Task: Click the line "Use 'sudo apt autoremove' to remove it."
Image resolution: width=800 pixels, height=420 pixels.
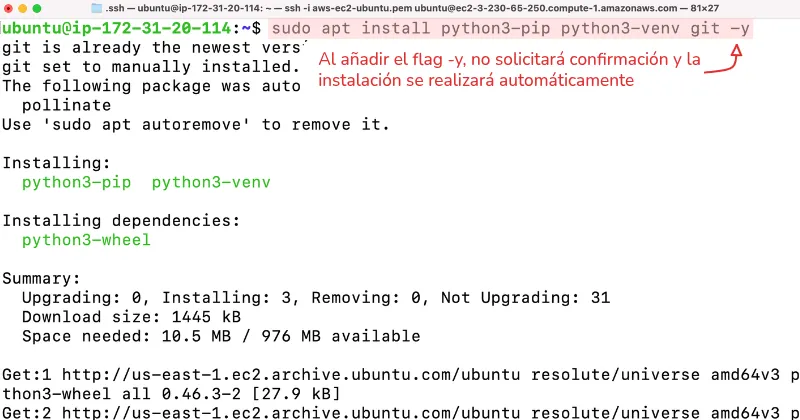Action: pyautogui.click(x=196, y=125)
